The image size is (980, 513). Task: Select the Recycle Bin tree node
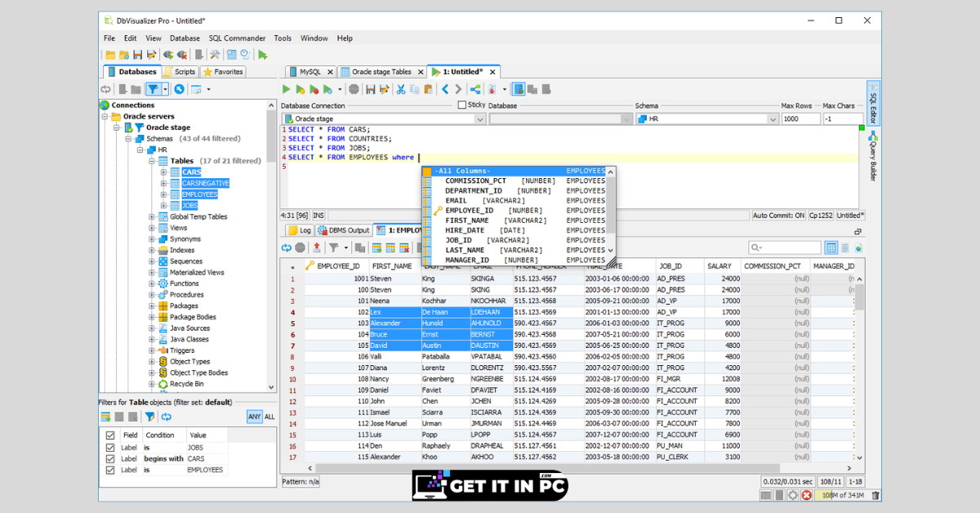186,384
